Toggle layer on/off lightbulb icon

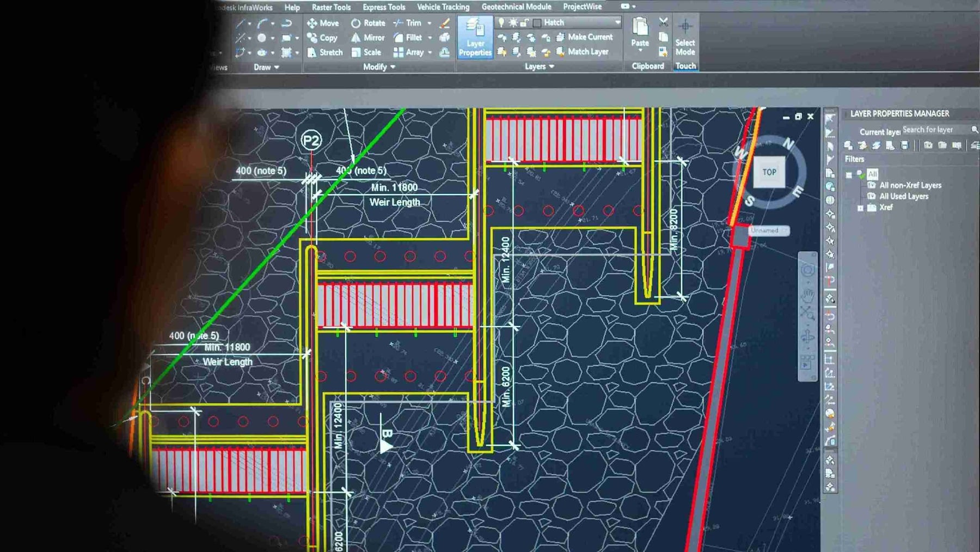tap(501, 22)
